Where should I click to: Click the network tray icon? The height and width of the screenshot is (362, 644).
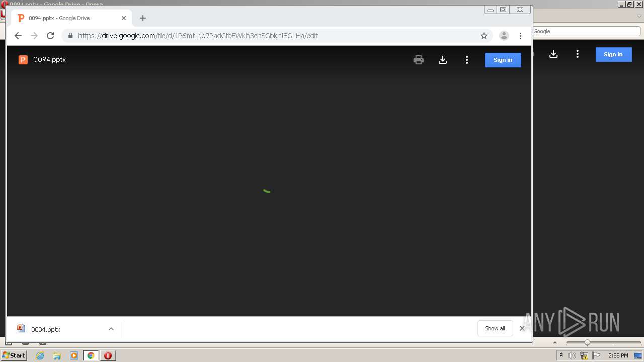(584, 355)
